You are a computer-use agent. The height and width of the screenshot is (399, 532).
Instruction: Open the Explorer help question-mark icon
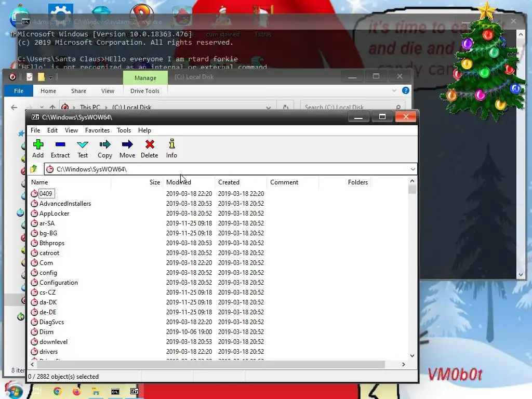point(405,90)
